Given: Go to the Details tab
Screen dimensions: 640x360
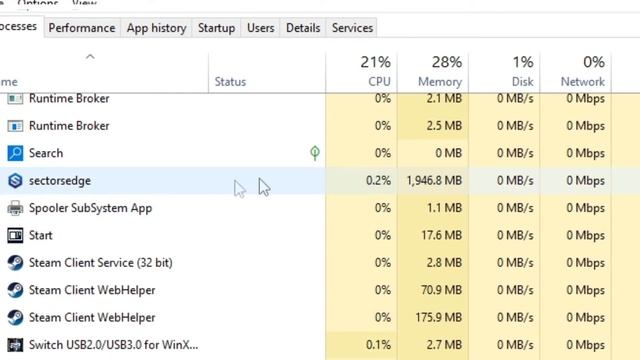Looking at the screenshot, I should [x=303, y=28].
